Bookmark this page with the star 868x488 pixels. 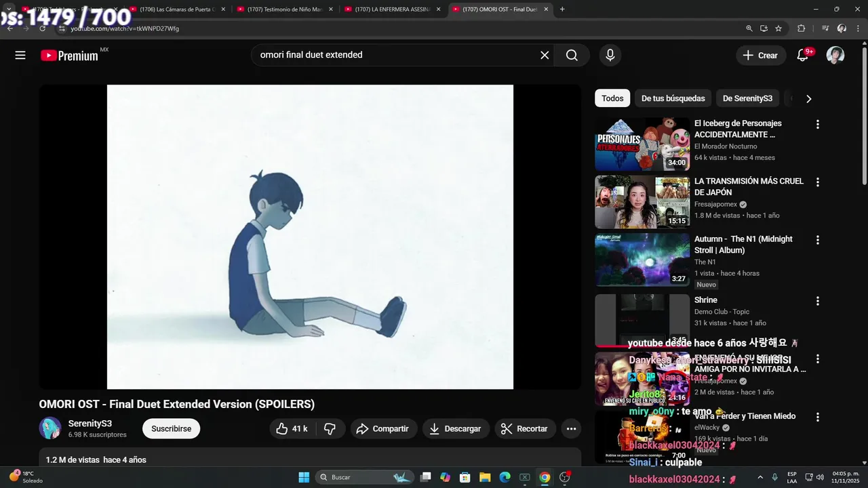coord(778,28)
